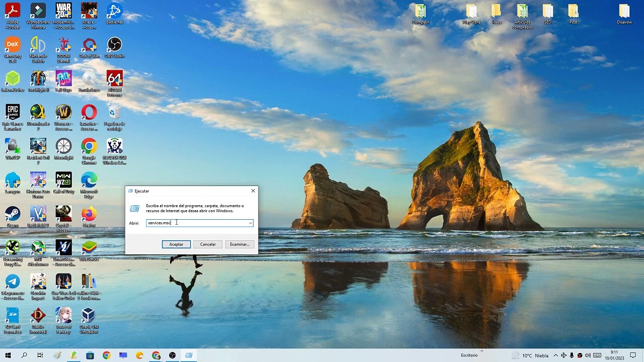Open the Disavow folder
The image size is (644, 362).
tap(624, 14)
